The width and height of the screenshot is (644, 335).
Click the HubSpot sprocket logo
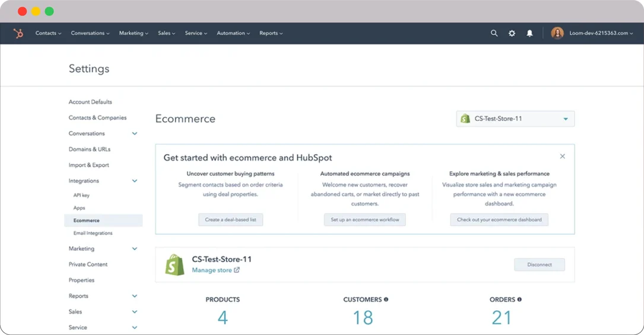pyautogui.click(x=18, y=33)
